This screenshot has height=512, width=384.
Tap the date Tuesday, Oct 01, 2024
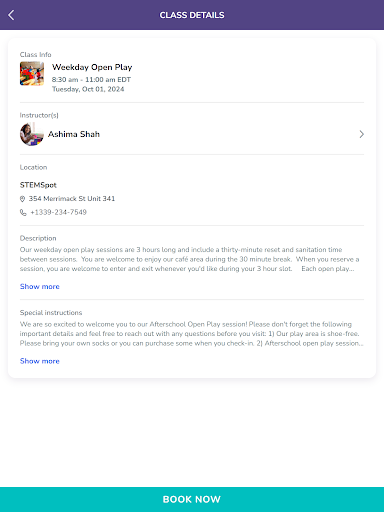pos(88,89)
